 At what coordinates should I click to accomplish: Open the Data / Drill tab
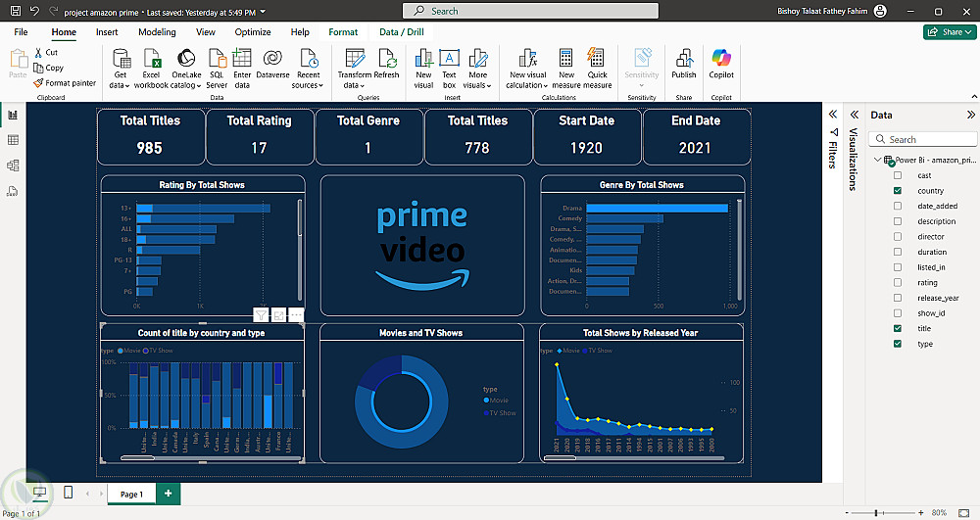coord(401,32)
